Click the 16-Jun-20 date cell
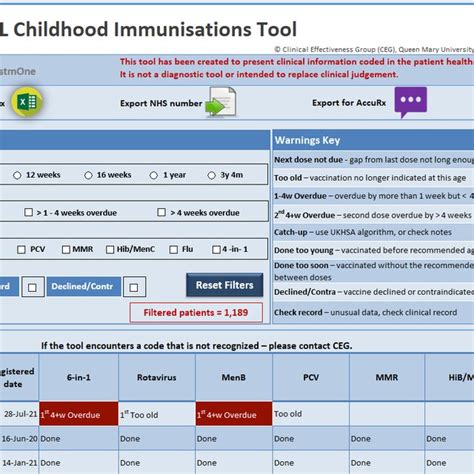 tap(19, 439)
